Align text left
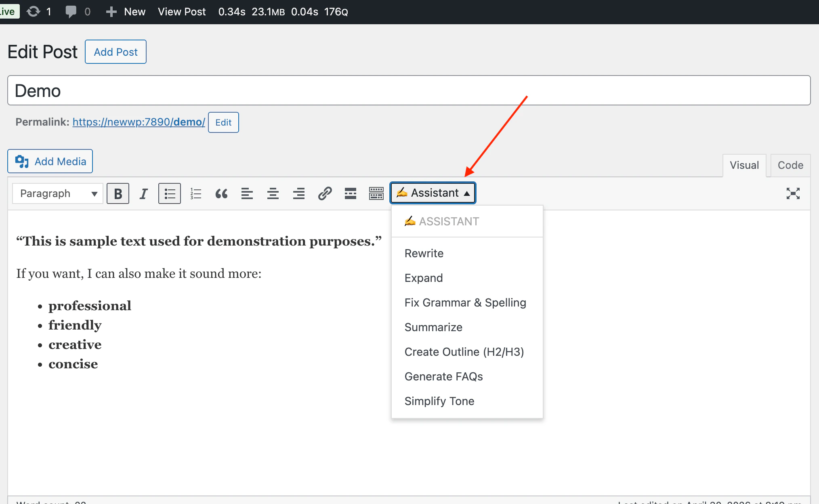This screenshot has height=504, width=819. coord(247,193)
